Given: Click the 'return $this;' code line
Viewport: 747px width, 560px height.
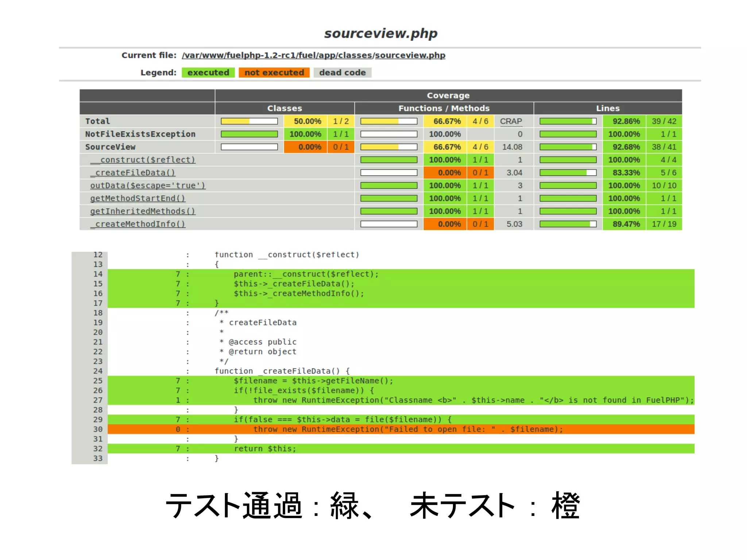Looking at the screenshot, I should point(401,448).
